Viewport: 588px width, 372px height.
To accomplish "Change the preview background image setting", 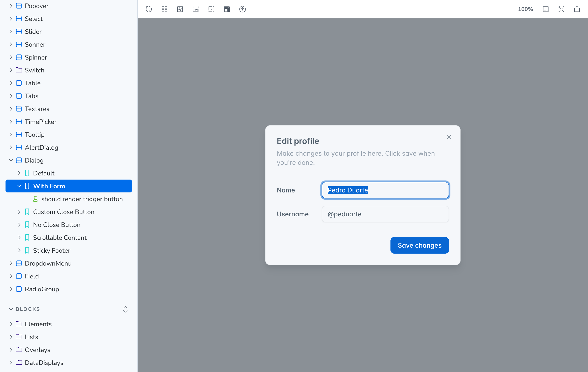I will 180,9.
